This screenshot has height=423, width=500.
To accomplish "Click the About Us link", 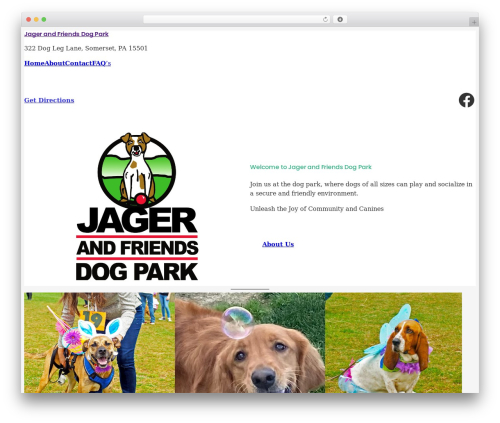I will [x=278, y=244].
